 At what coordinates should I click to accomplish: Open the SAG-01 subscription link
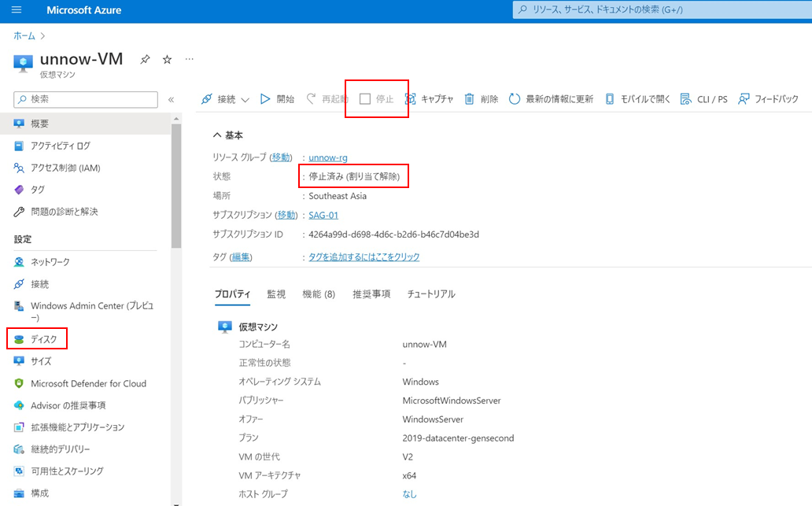tap(323, 215)
